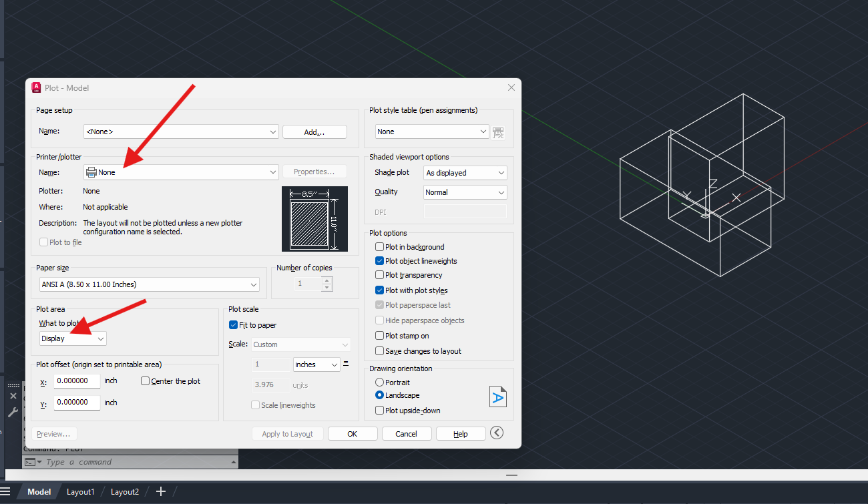Open the plot style table editor icon

pyautogui.click(x=498, y=132)
